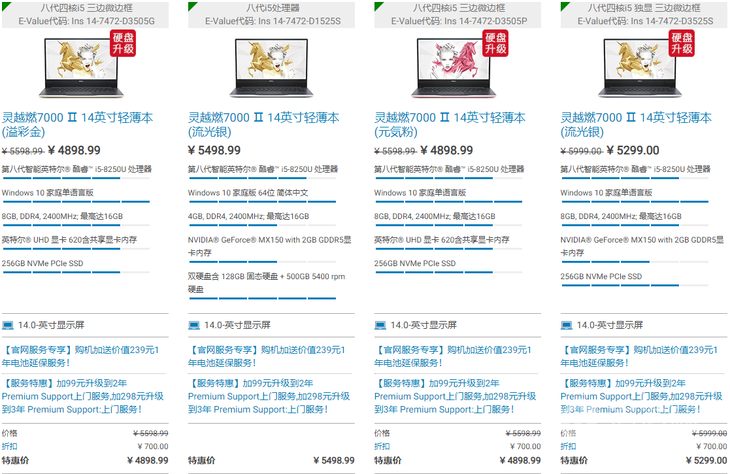Open 官网服务专享 battery warranty offer in 元气粉 card
This screenshot has width=730, height=474.
click(453, 356)
